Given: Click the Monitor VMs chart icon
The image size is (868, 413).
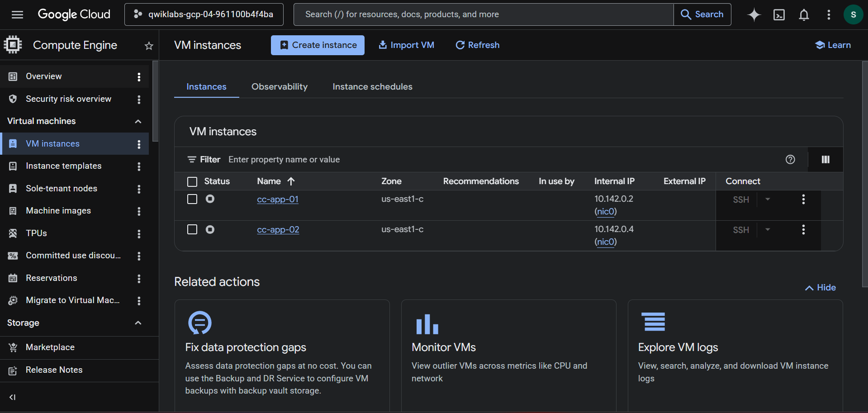Looking at the screenshot, I should [427, 323].
